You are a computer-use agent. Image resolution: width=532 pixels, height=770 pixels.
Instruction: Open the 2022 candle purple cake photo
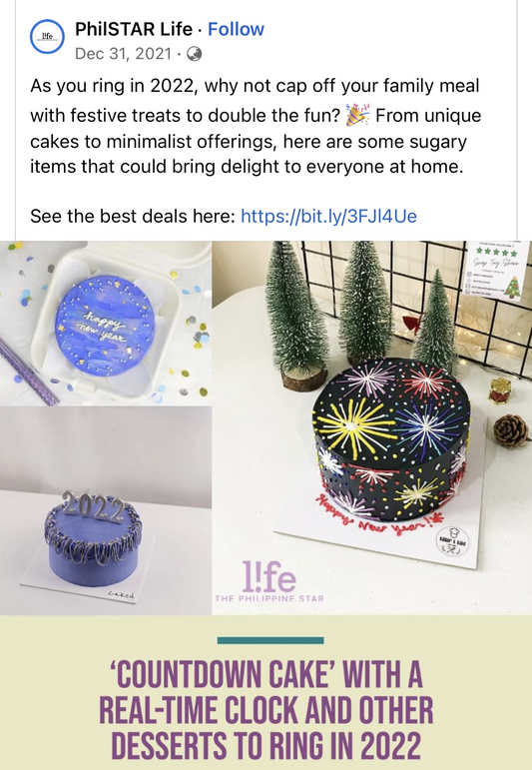click(x=106, y=510)
